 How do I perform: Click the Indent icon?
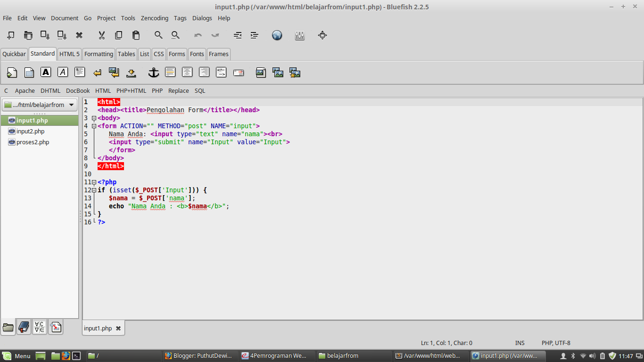255,35
